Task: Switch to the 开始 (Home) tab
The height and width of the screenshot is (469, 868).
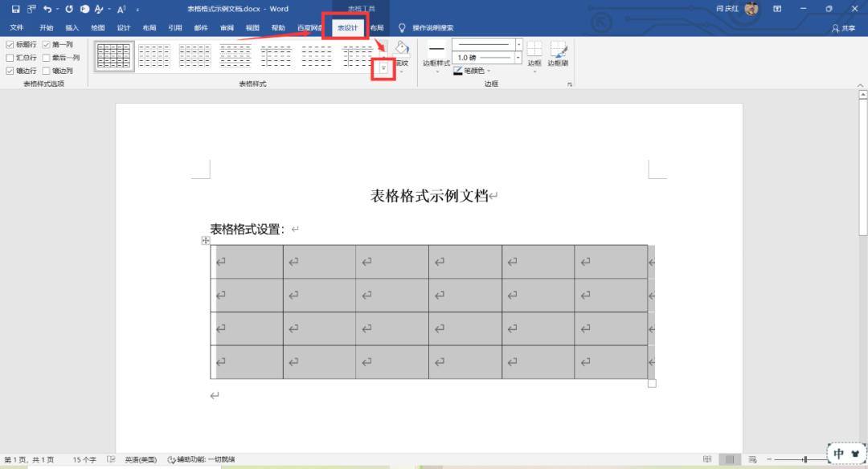Action: 47,27
